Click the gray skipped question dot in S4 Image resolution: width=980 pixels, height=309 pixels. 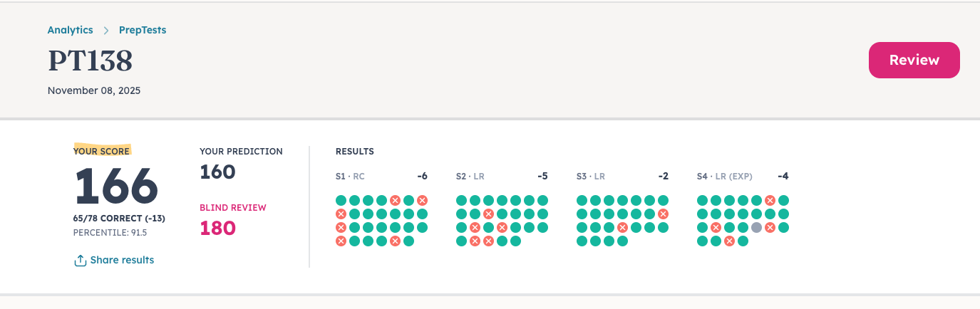coord(756,228)
